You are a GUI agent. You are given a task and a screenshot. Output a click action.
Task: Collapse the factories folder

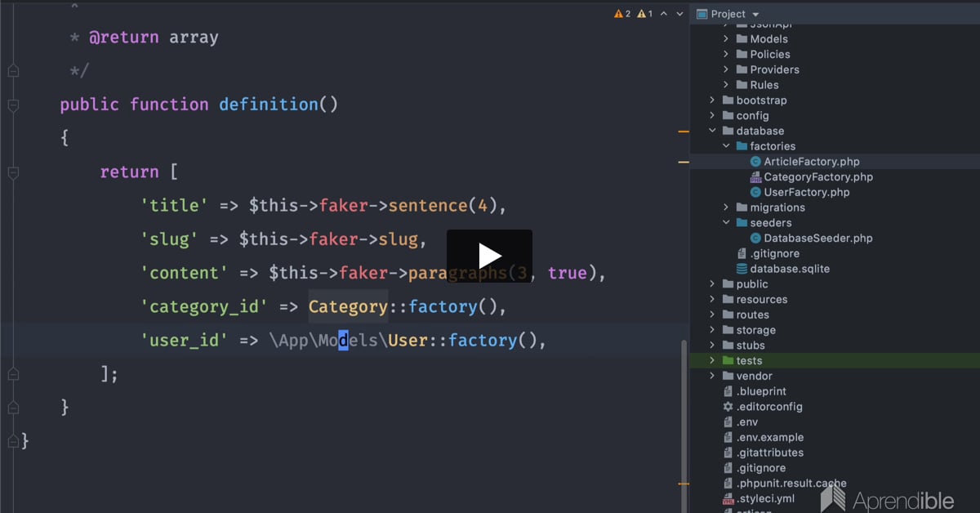pyautogui.click(x=726, y=146)
